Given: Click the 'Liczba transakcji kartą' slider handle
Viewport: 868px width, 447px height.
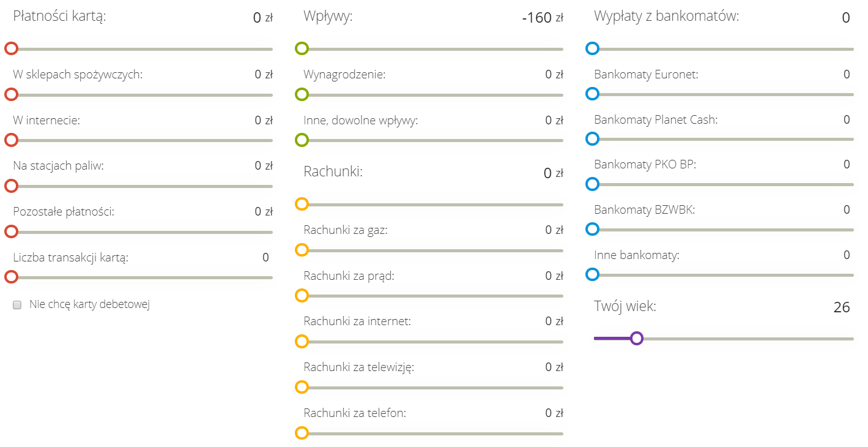Looking at the screenshot, I should click(11, 277).
